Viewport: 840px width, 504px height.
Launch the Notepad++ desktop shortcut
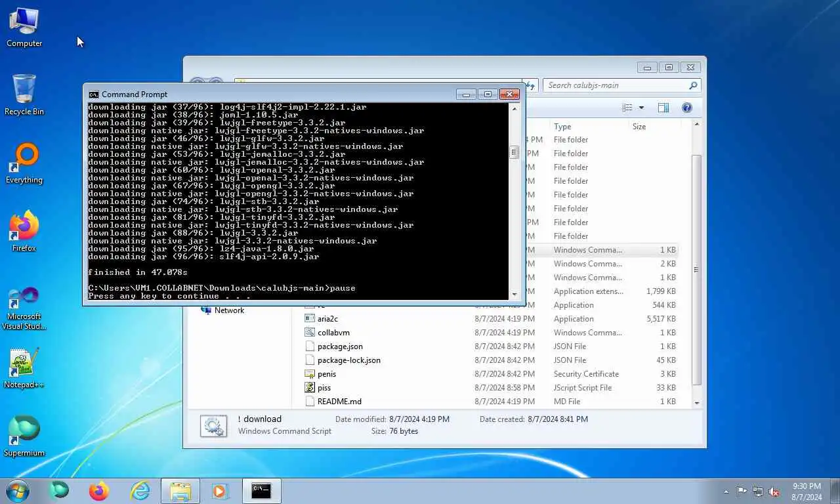point(24,368)
